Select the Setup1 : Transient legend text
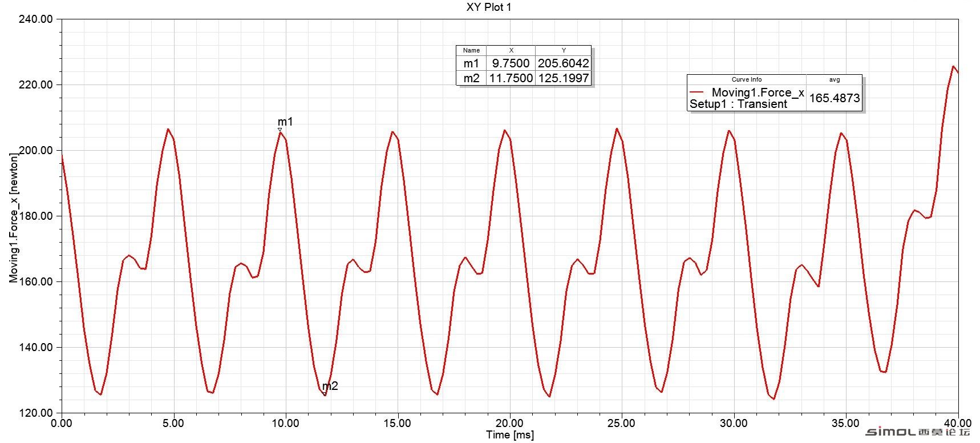Image resolution: width=980 pixels, height=443 pixels. tap(738, 104)
